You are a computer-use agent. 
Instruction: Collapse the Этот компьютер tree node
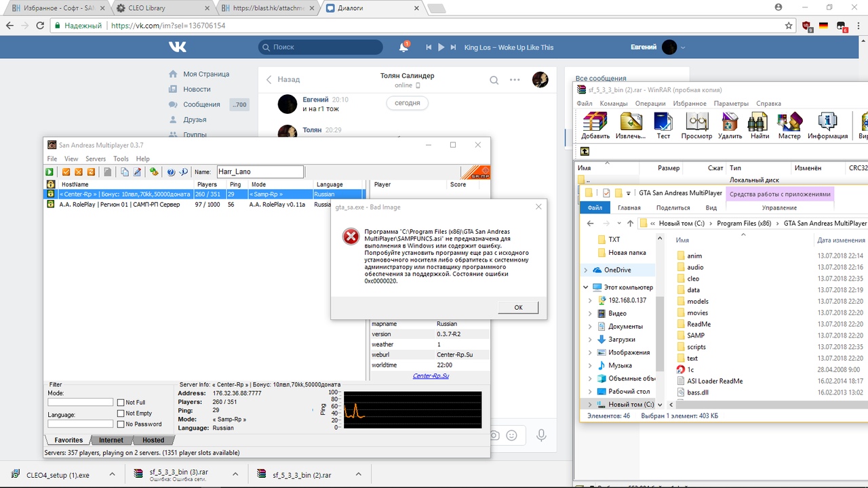pyautogui.click(x=586, y=287)
